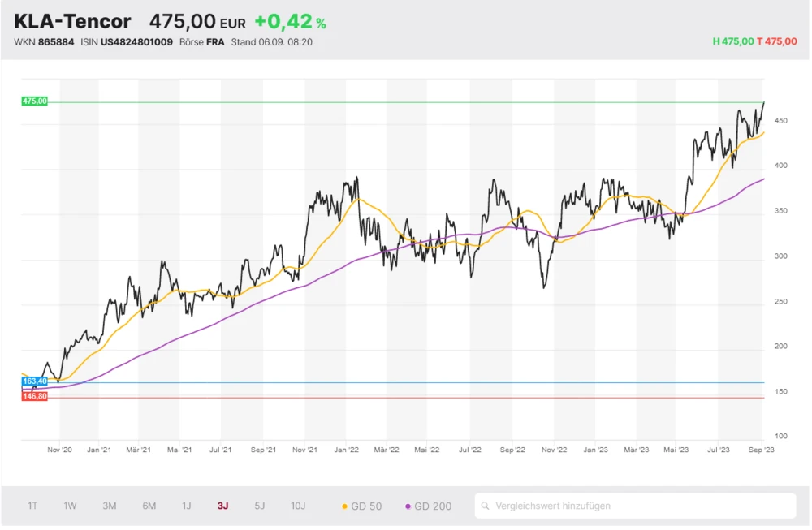The width and height of the screenshot is (812, 530).
Task: Toggle the GD 200 moving average
Action: tap(428, 506)
